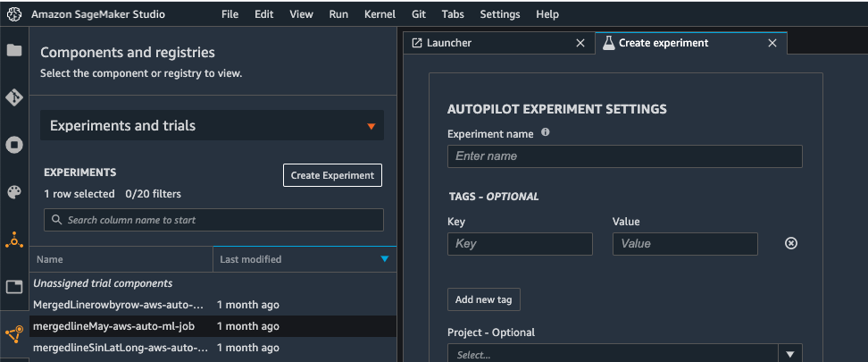This screenshot has width=868, height=362.
Task: Click the Project dropdown arrow button
Action: tap(790, 354)
